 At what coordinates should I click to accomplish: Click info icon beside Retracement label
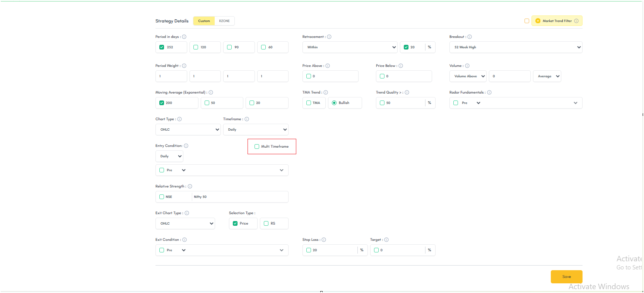coord(329,37)
